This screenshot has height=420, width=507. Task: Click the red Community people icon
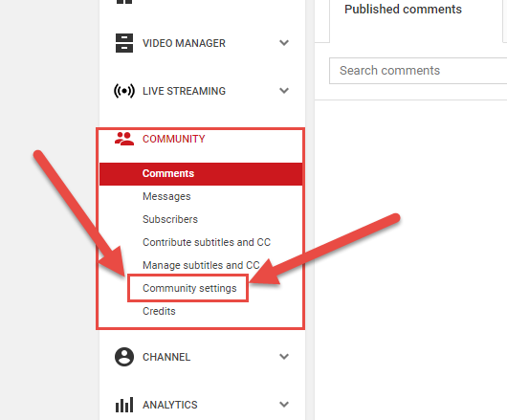point(124,139)
